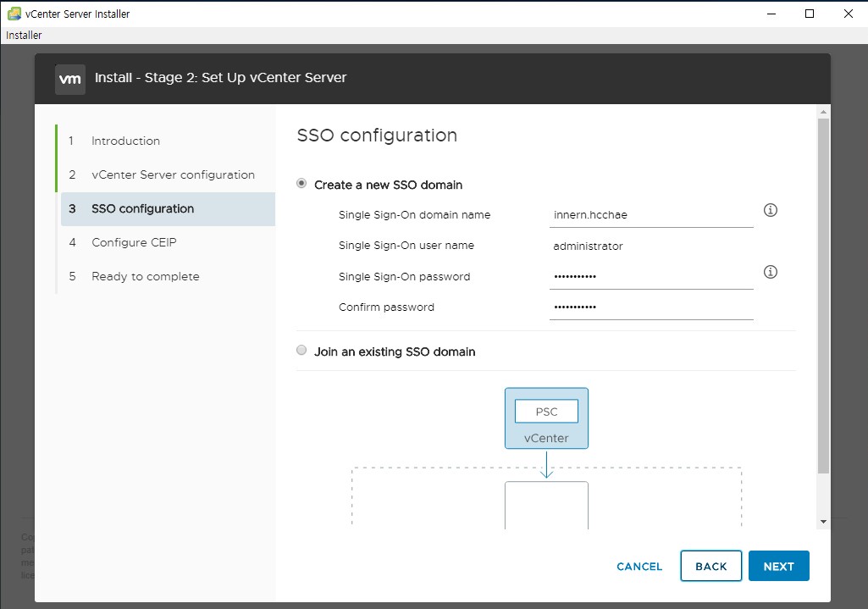Click the Confirm password field
This screenshot has height=609, width=868.
pyautogui.click(x=651, y=307)
